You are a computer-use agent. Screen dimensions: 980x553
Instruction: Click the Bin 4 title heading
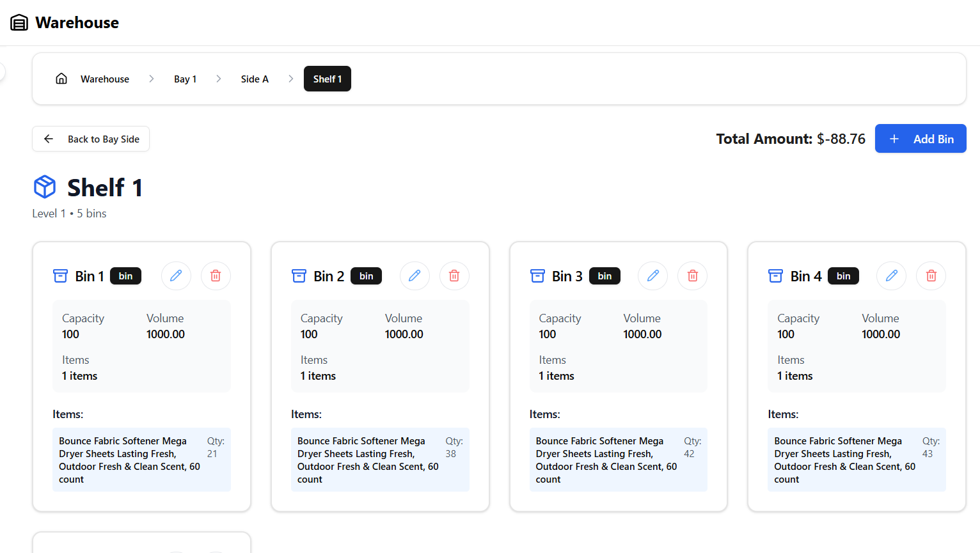click(805, 276)
